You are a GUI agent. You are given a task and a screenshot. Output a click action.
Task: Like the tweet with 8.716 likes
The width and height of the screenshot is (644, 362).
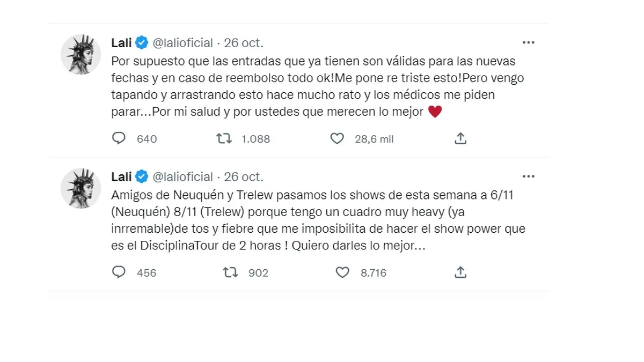342,272
